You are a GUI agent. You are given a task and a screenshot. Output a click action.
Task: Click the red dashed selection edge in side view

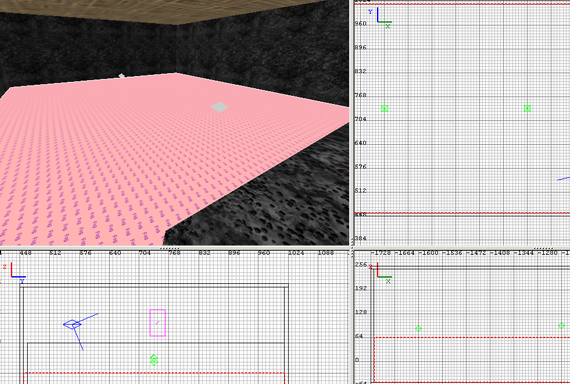click(154, 373)
